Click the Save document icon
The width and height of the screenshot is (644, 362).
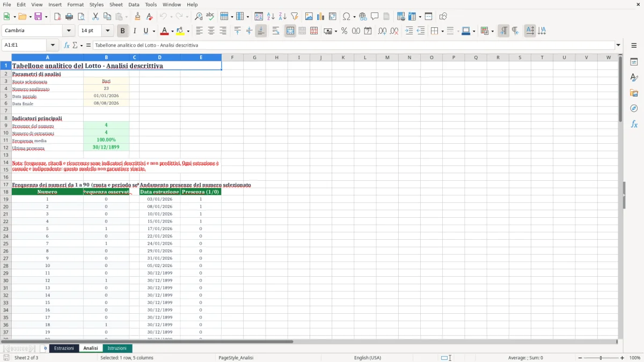pyautogui.click(x=38, y=17)
